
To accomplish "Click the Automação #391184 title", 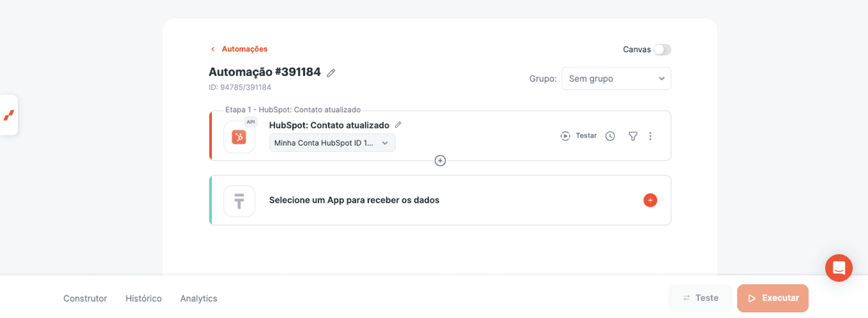I will tap(265, 72).
